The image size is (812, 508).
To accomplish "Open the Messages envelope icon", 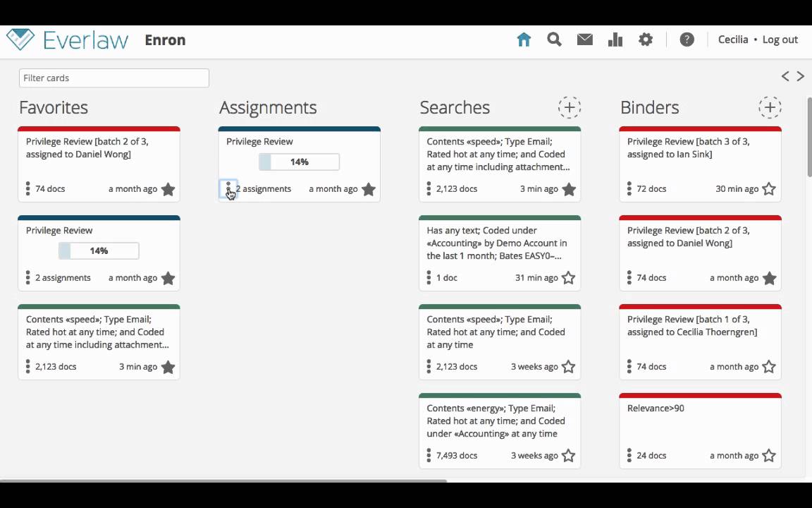I will coord(584,40).
